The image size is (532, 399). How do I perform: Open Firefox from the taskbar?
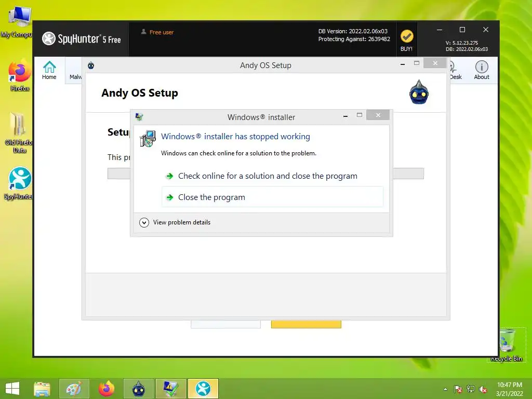(x=106, y=389)
